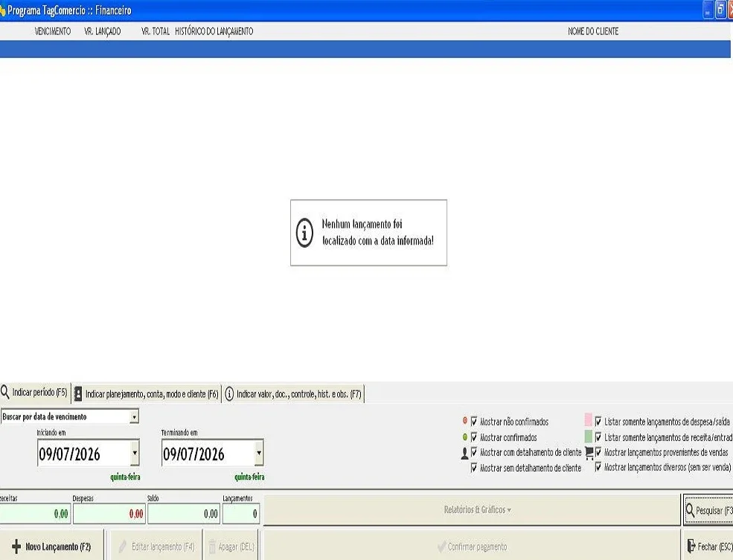Click the trash icon on Apagar
The image size is (733, 560).
click(x=212, y=547)
